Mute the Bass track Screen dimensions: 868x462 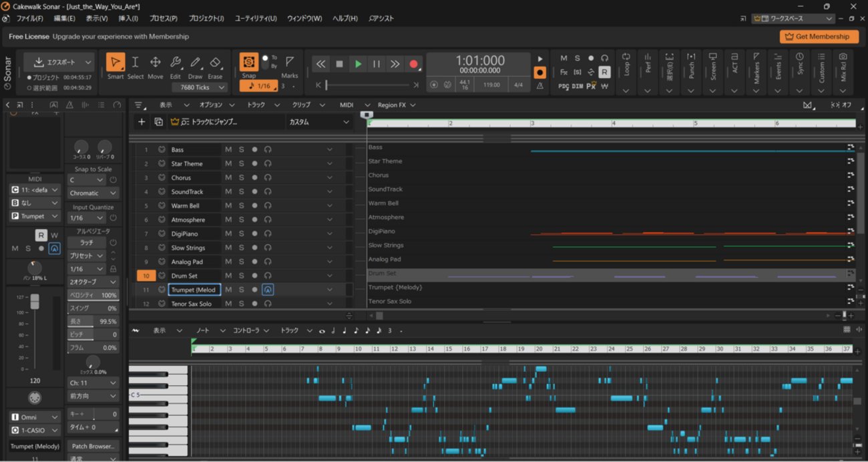[228, 150]
